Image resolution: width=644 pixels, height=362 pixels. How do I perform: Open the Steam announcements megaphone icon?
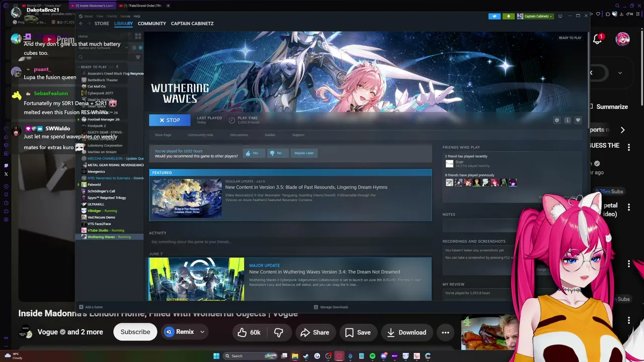tap(494, 16)
